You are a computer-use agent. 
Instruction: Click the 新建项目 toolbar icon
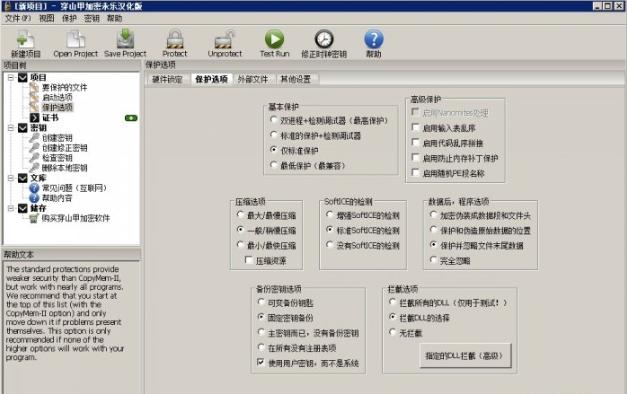pyautogui.click(x=25, y=39)
